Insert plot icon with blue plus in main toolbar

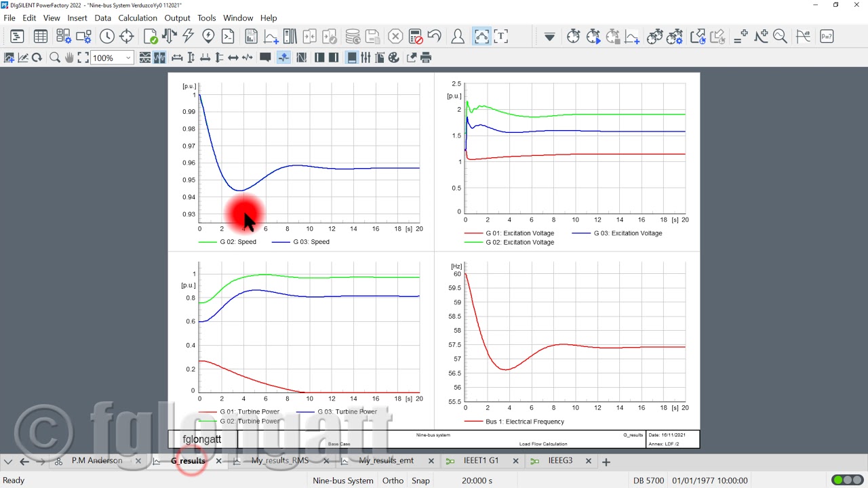click(x=271, y=37)
